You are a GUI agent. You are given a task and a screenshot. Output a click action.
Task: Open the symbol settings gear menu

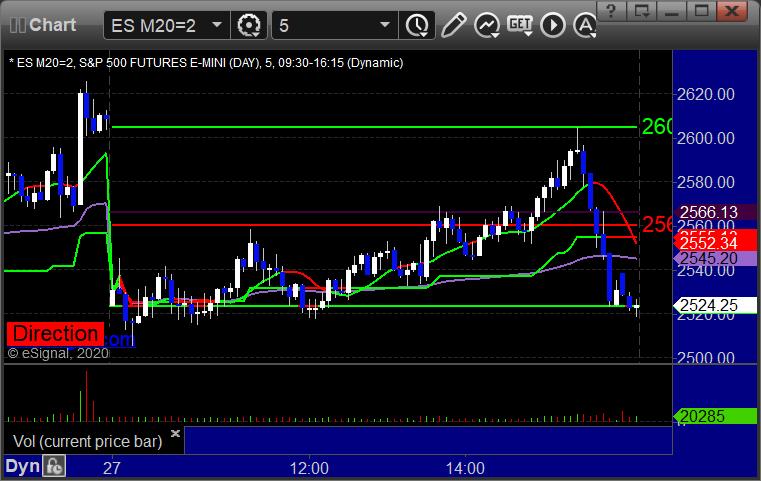(x=249, y=25)
